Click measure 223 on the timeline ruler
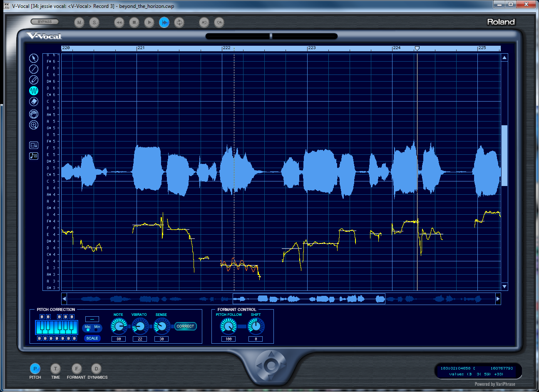Screen dimensions: 539x392 [x=312, y=48]
